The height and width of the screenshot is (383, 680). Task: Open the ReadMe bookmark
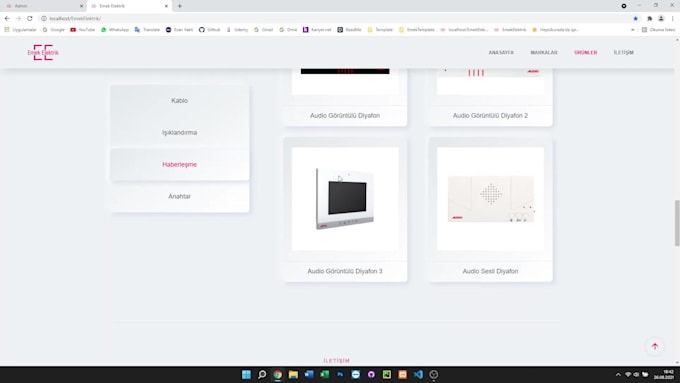350,30
